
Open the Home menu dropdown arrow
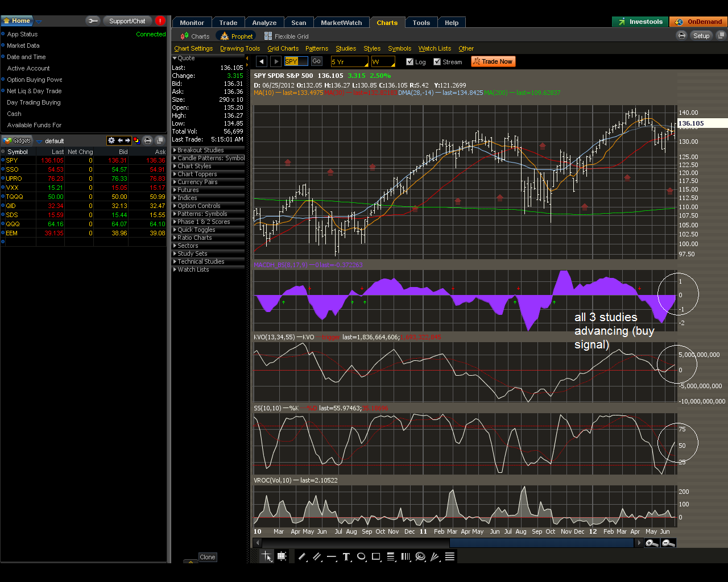tap(39, 21)
